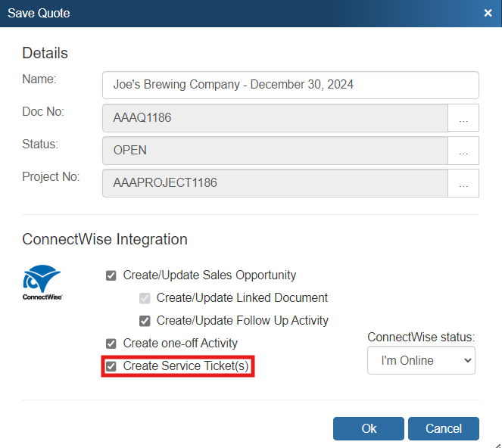The width and height of the screenshot is (502, 448).
Task: Toggle Create/Update Sales Opportunity checkbox
Action: (x=111, y=275)
